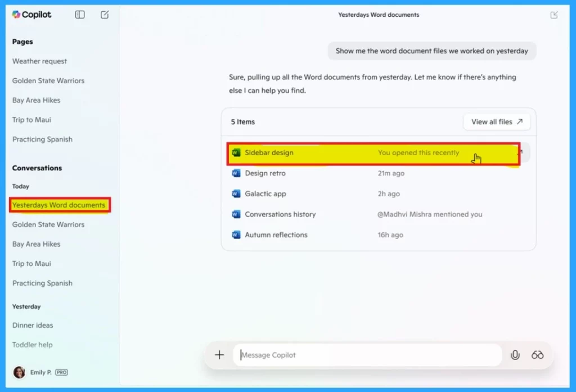This screenshot has width=576, height=392.
Task: Toggle the sidebar panel icon
Action: [80, 14]
